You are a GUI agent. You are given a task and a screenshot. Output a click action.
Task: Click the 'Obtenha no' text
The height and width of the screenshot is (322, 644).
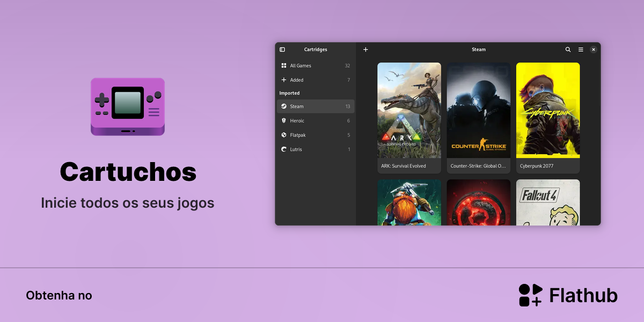59,296
